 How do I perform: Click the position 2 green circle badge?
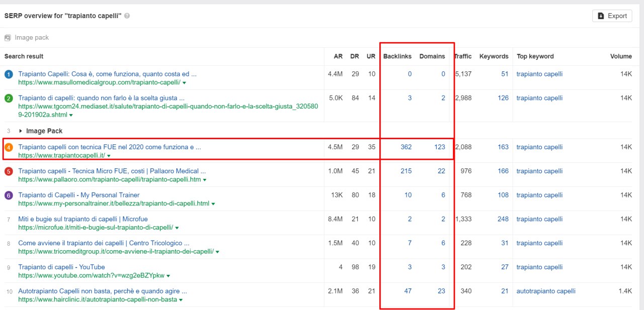point(9,98)
